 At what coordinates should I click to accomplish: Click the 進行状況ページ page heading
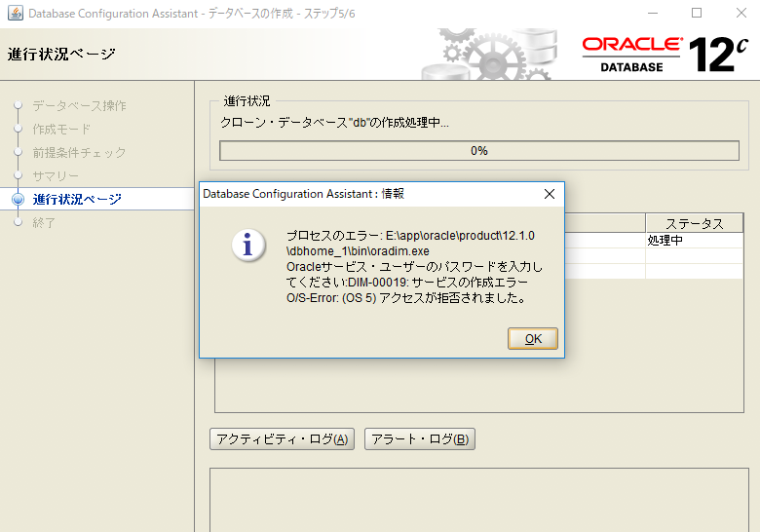click(61, 55)
